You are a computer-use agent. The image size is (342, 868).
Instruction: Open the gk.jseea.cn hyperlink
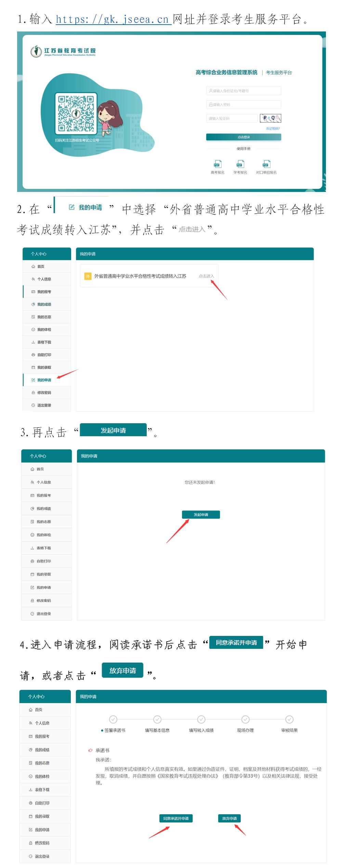coord(113,20)
